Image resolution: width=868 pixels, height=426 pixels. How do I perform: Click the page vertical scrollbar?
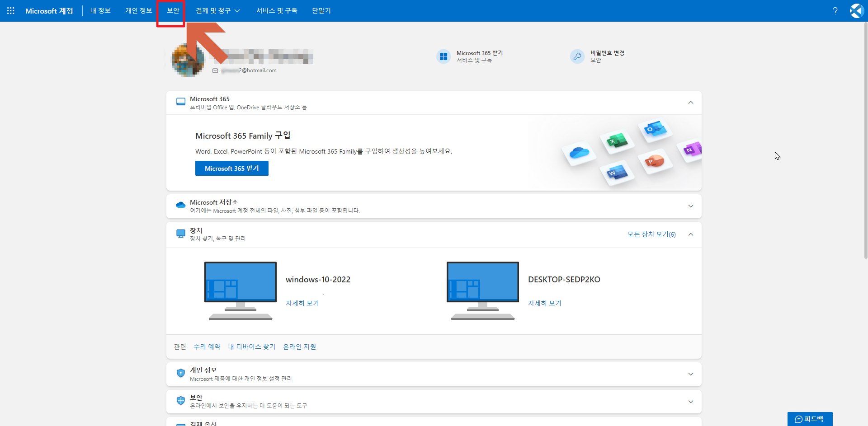(866, 140)
